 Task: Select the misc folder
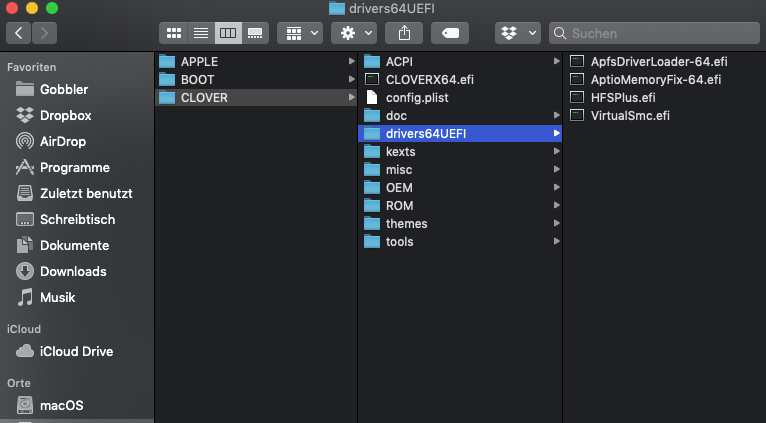click(x=460, y=169)
